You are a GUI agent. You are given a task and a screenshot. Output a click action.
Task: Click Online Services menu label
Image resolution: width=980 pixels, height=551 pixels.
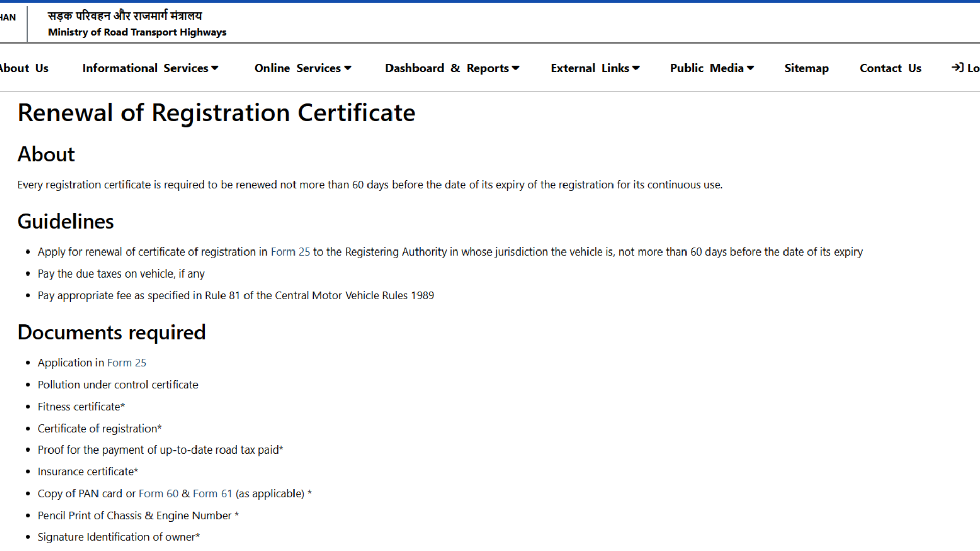[x=298, y=68]
